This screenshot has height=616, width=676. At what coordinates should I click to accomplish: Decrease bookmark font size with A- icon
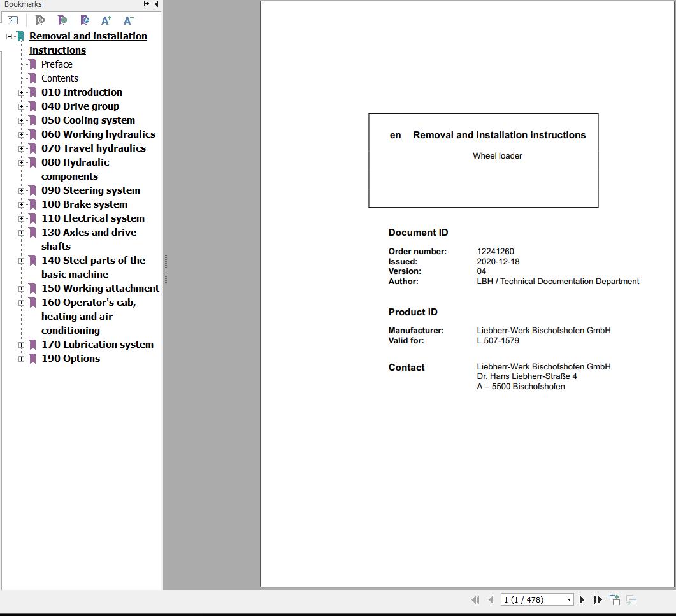[129, 20]
